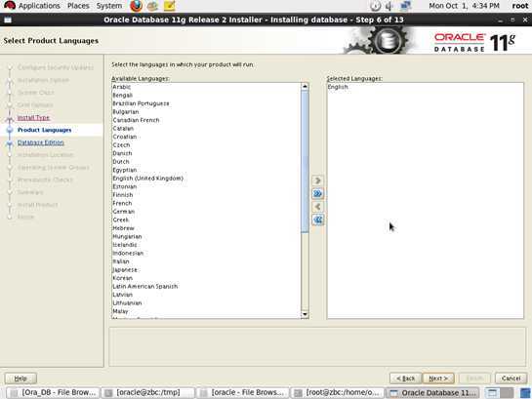Viewport: 532px width, 399px height.
Task: Select German language
Action: click(124, 212)
